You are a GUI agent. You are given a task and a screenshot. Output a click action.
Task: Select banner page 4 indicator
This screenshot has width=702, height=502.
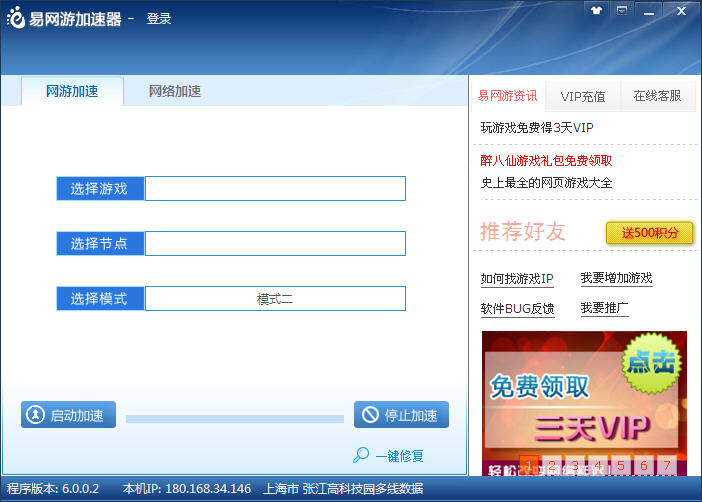(x=598, y=466)
